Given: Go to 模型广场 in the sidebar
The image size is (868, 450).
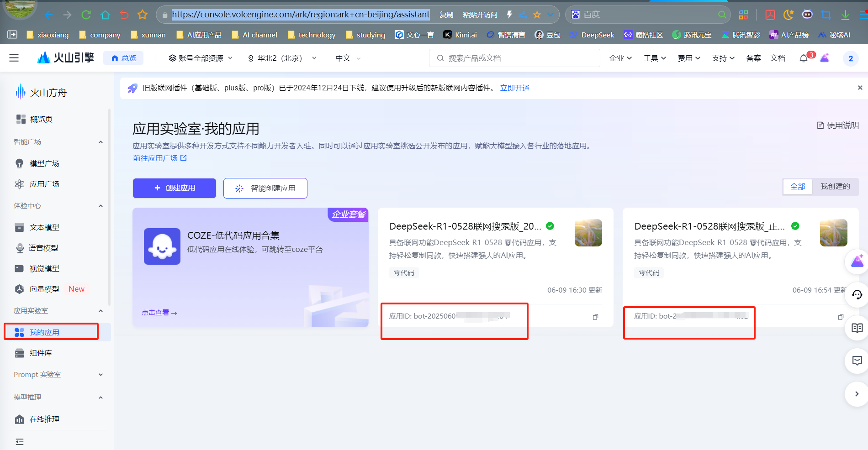Looking at the screenshot, I should 44,163.
